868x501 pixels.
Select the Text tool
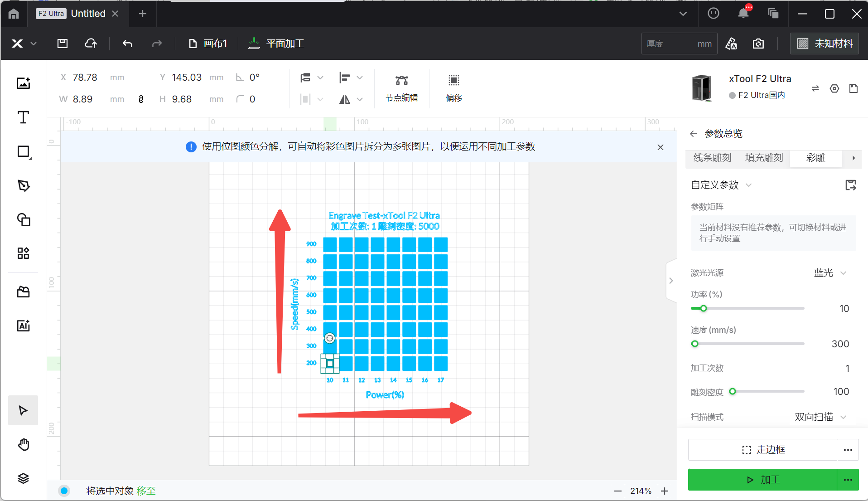coord(24,117)
